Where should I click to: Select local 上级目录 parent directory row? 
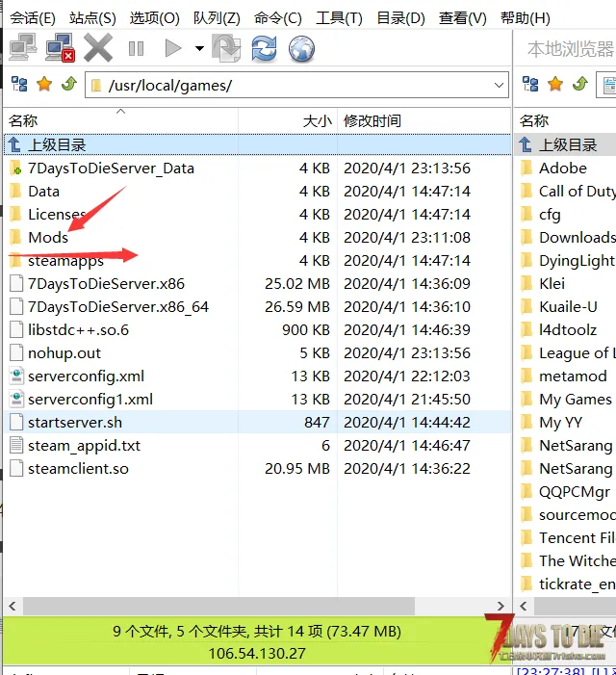pos(565,144)
